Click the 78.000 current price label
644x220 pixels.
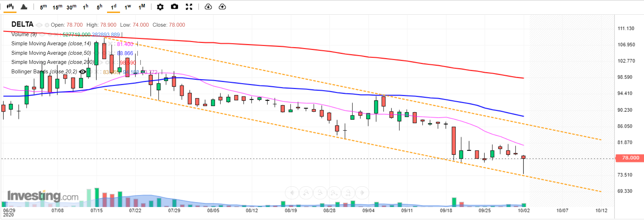coord(630,158)
